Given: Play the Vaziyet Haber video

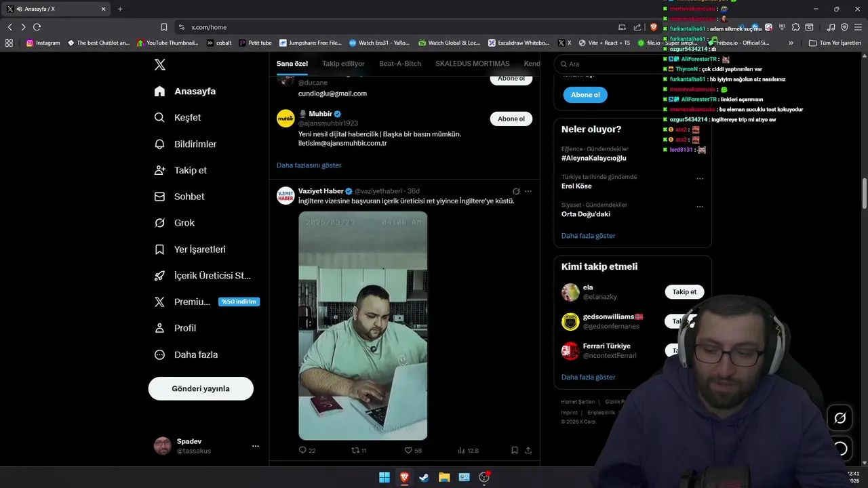Looking at the screenshot, I should point(363,326).
